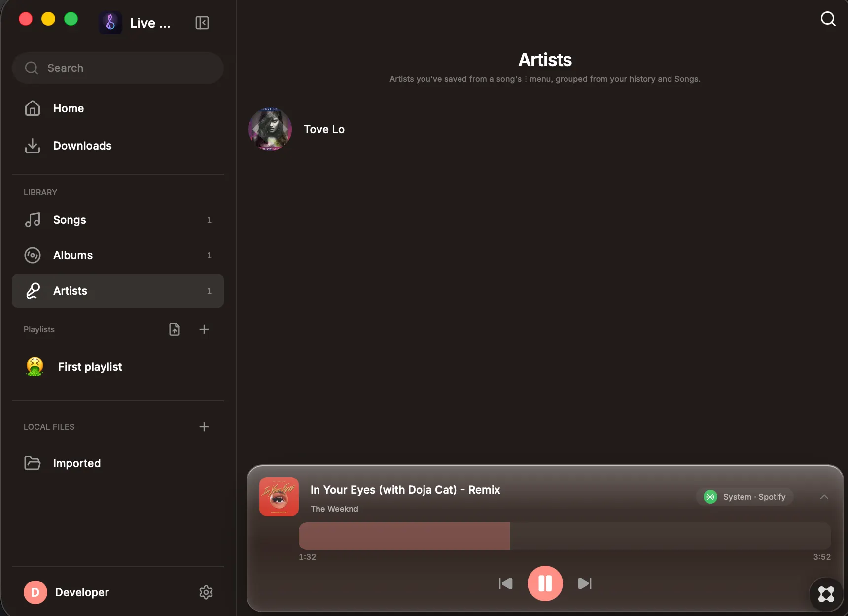Click the total duration 3:52

[x=822, y=557]
